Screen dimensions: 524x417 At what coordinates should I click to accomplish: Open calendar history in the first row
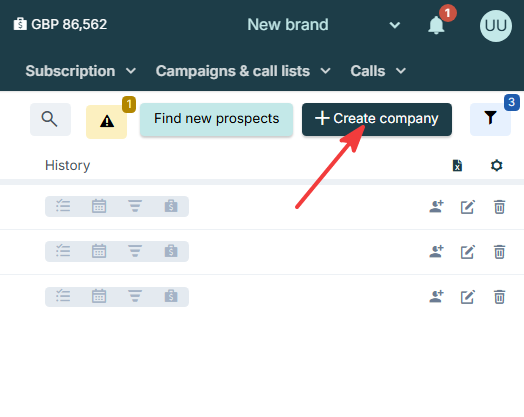tap(99, 206)
